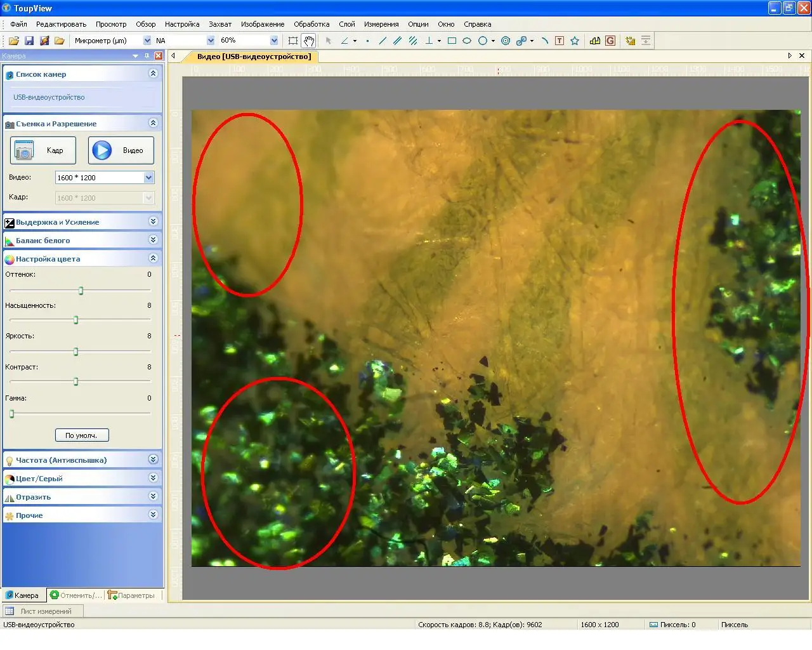Select the text annotation tool
812x650 pixels.
tap(560, 41)
